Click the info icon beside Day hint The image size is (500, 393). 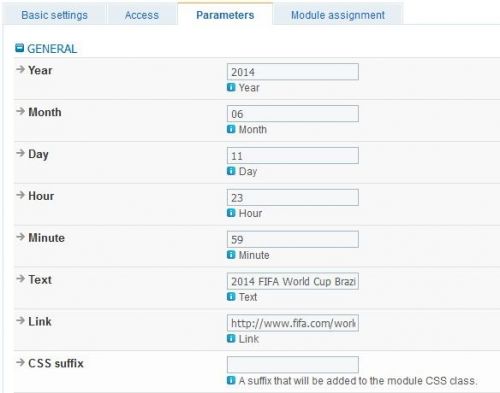tap(231, 171)
